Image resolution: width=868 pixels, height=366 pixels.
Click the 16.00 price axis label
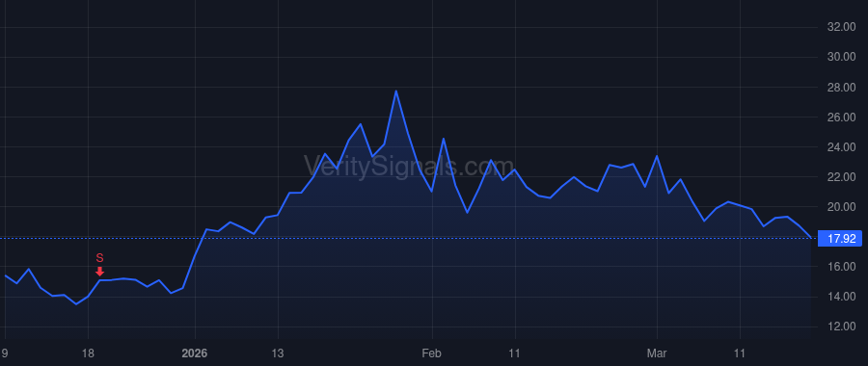(x=841, y=267)
